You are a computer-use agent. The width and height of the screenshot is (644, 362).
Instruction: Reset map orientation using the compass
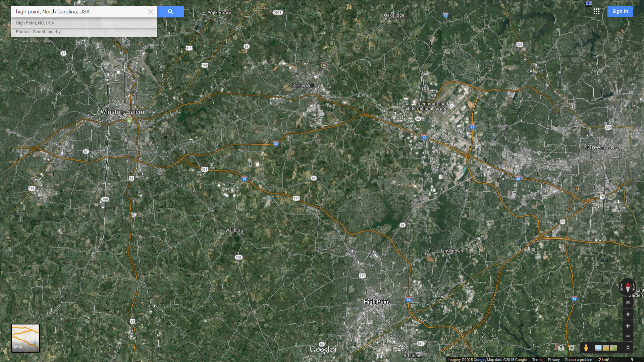(x=628, y=287)
